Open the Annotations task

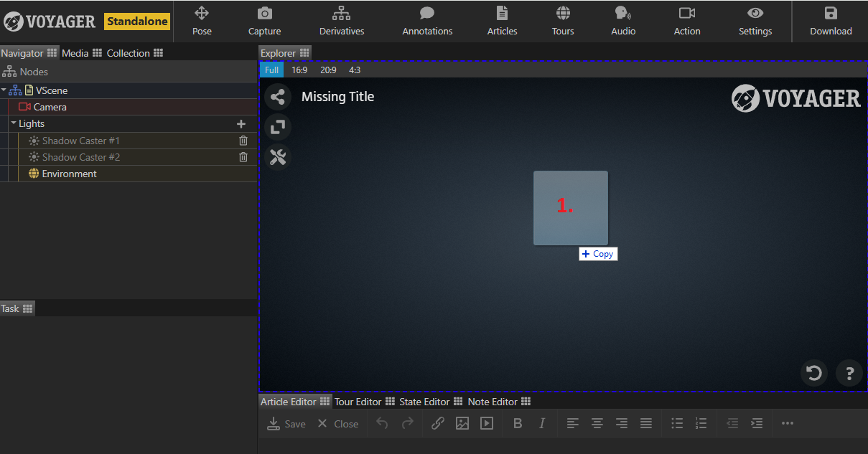click(x=427, y=22)
